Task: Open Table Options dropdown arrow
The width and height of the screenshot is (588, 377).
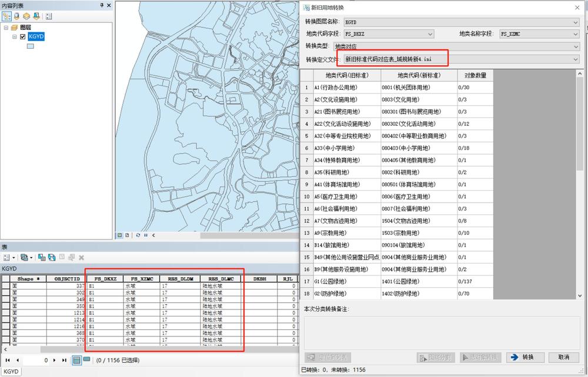Action: click(x=14, y=258)
